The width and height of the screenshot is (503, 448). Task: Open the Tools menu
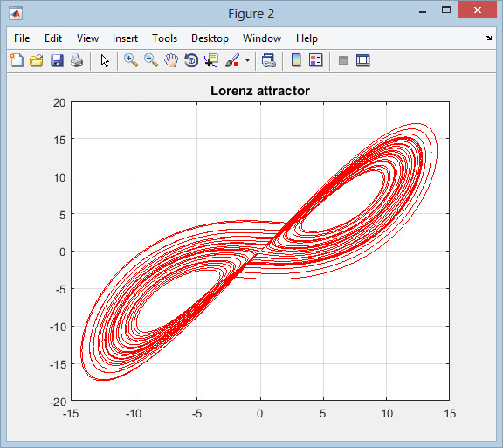[164, 38]
